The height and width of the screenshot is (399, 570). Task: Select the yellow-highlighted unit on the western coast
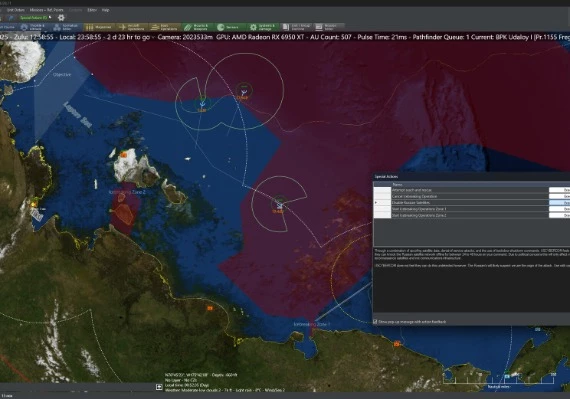pyautogui.click(x=34, y=204)
